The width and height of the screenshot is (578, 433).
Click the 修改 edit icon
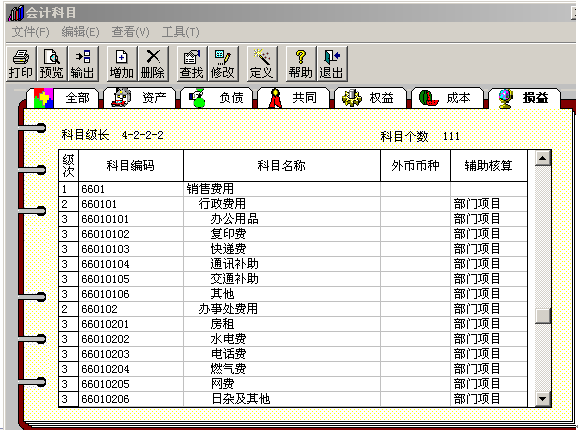(223, 64)
